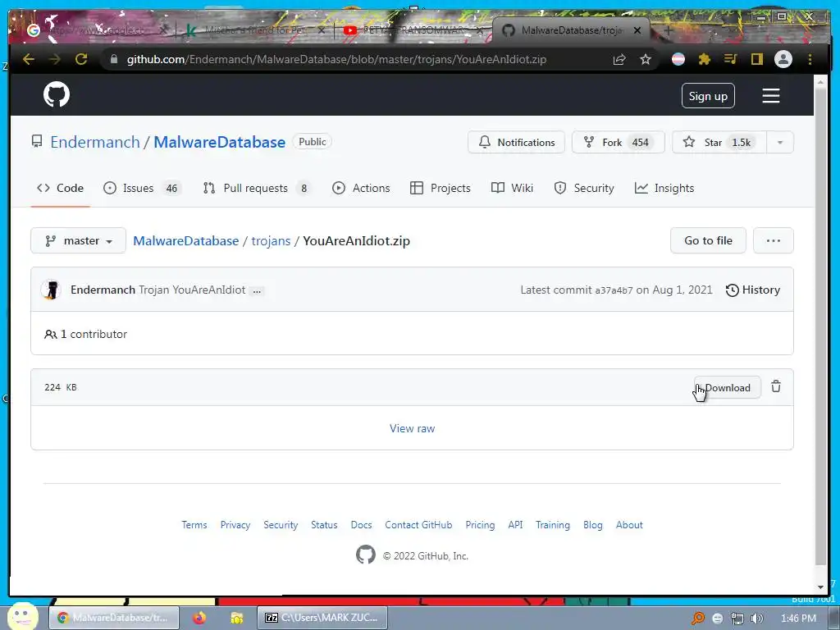The width and height of the screenshot is (840, 630).
Task: Go back with browser back arrow
Action: [x=29, y=59]
